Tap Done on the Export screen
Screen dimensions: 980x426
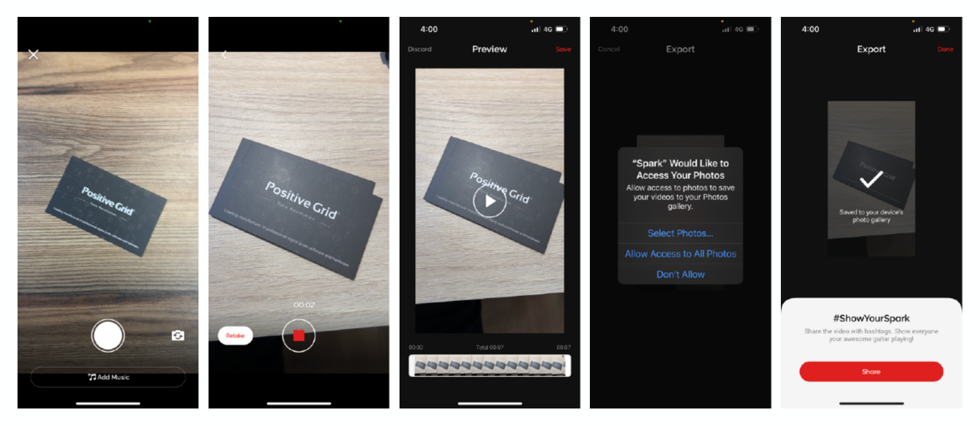coord(946,49)
